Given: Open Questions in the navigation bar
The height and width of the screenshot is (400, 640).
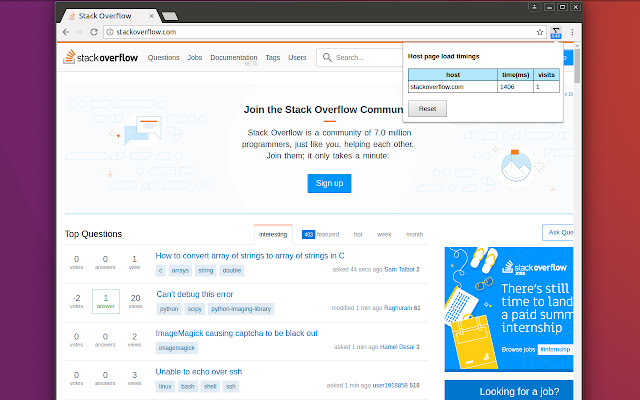Looking at the screenshot, I should 163,58.
